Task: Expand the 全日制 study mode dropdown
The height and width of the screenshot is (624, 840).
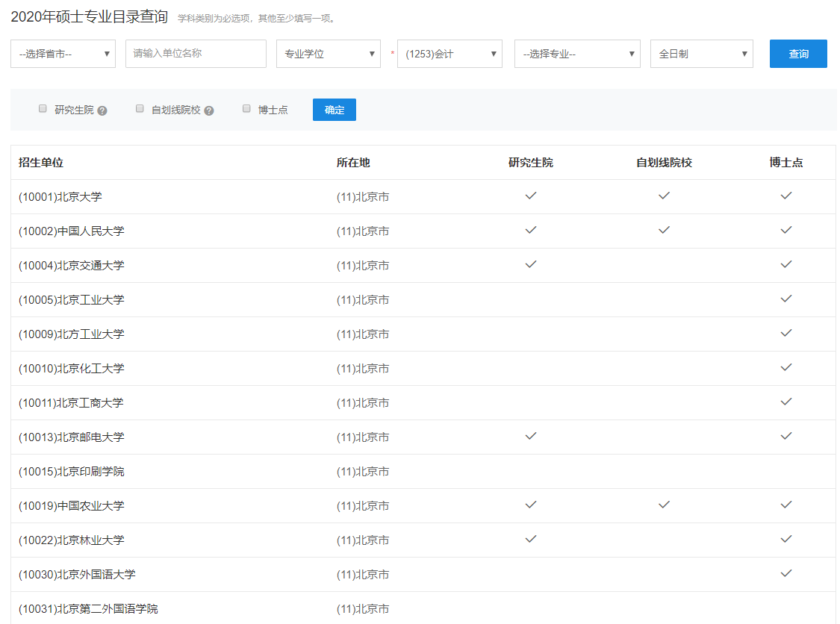Action: pos(702,54)
